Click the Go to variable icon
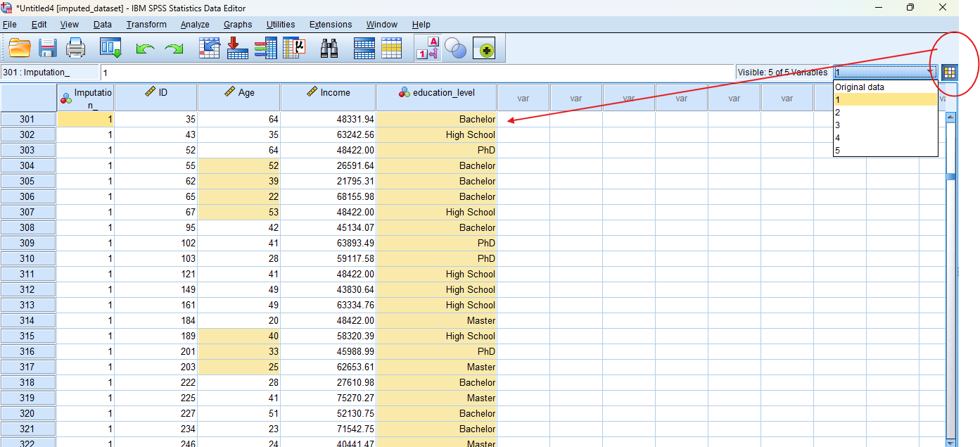 pyautogui.click(x=237, y=49)
